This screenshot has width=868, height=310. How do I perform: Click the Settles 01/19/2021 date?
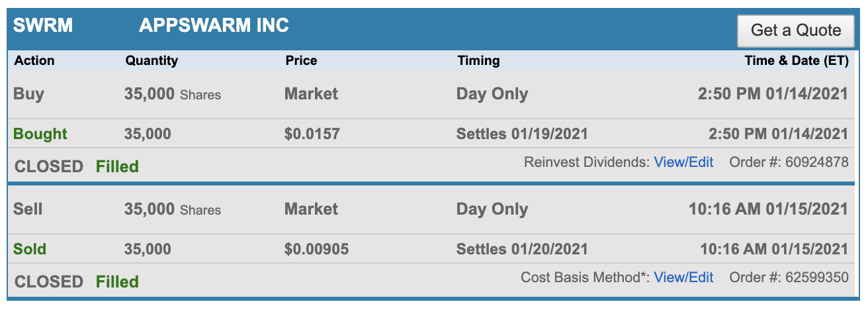click(521, 134)
